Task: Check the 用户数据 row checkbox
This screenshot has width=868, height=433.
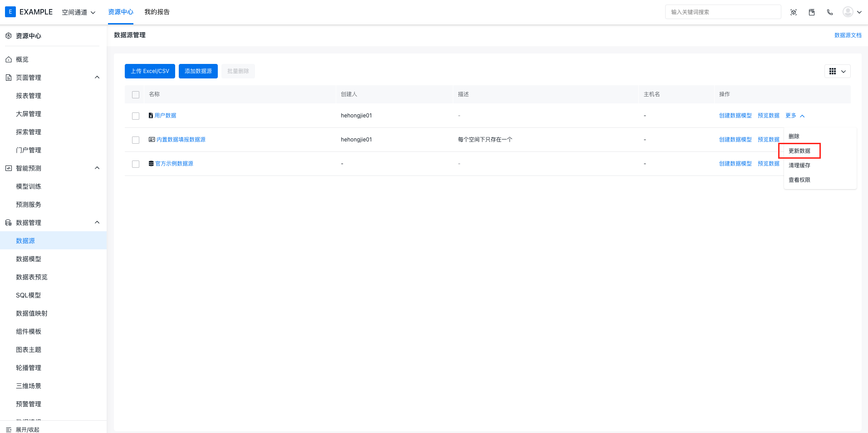Action: (136, 116)
